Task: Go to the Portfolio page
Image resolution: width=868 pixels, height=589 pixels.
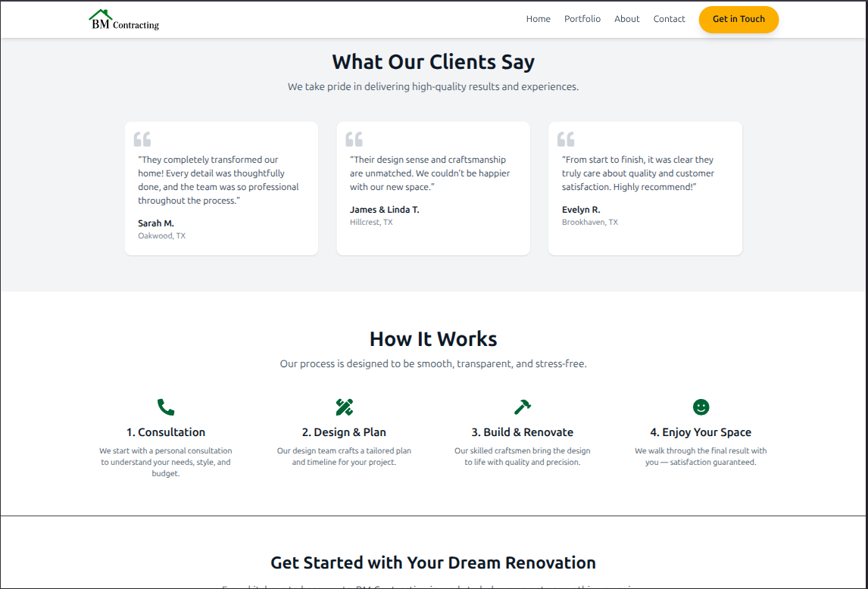Action: 582,19
